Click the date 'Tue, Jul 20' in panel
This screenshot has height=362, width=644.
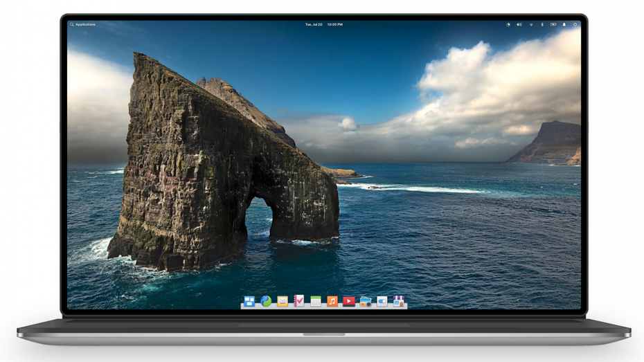314,24
